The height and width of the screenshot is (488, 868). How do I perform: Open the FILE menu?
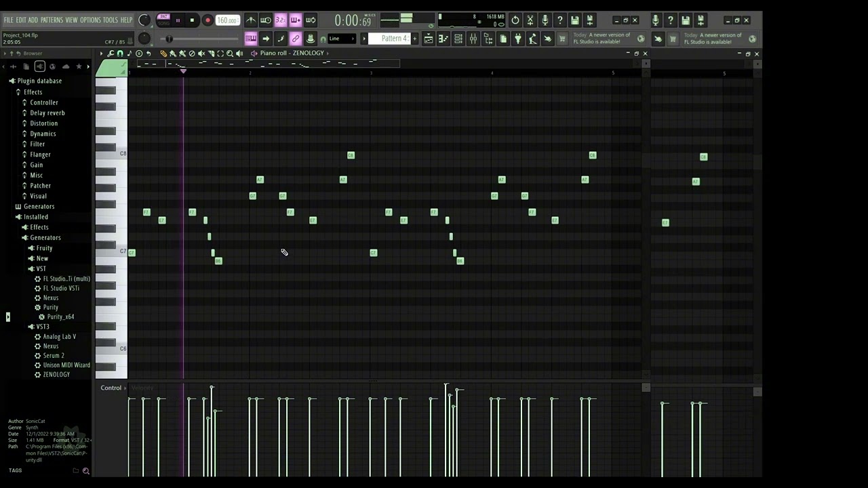[8, 20]
